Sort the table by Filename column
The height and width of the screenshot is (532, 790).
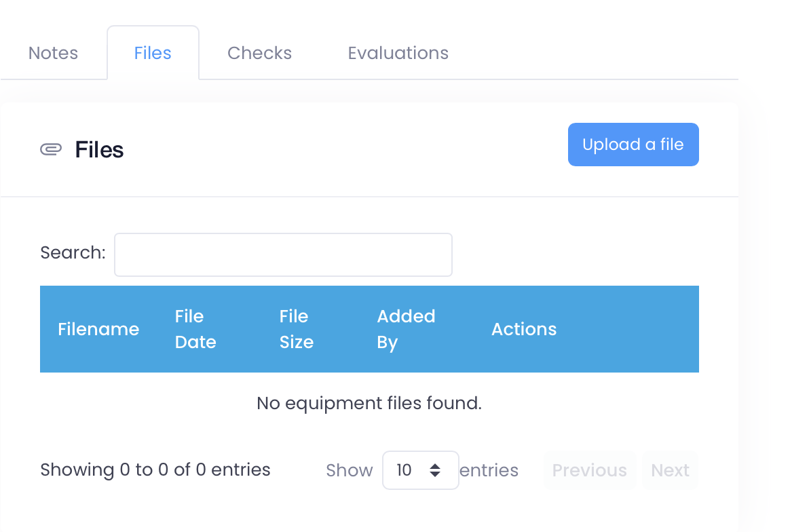pos(98,329)
